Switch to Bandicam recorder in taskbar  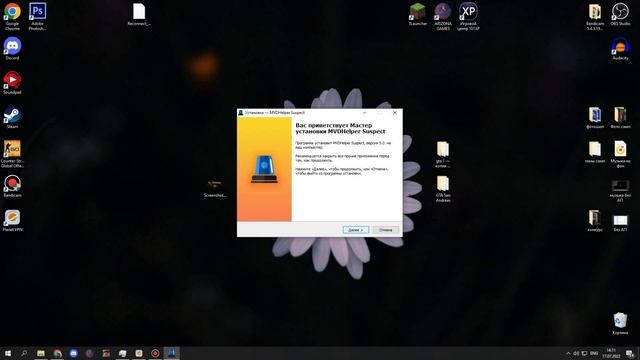155,353
